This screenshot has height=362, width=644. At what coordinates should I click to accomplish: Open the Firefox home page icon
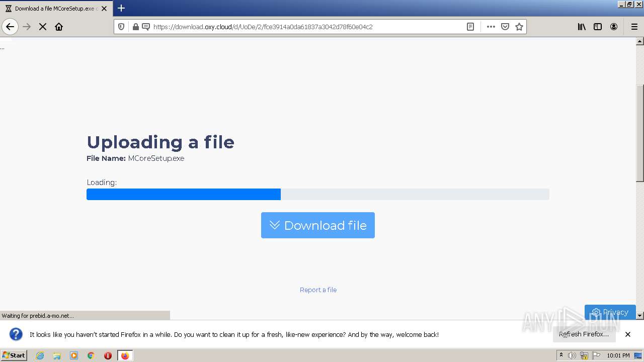point(59,27)
